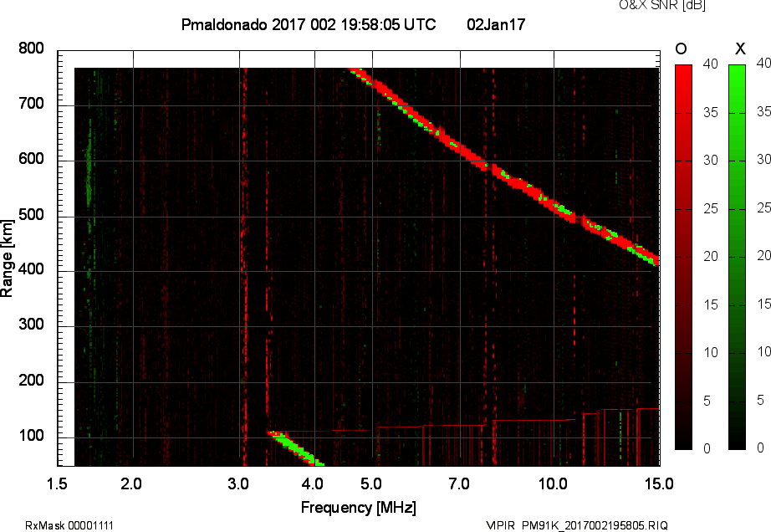Click the 3.0 frequency tick label
Image resolution: width=771 pixels, height=532 pixels.
click(x=238, y=483)
